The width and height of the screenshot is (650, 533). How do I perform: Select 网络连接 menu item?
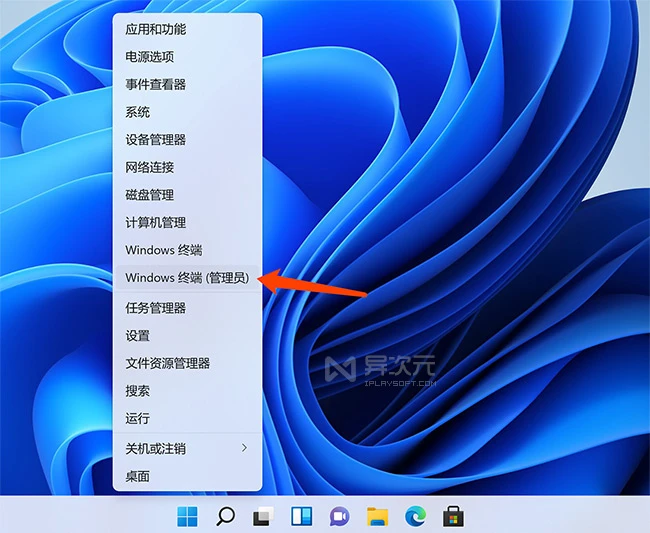[x=187, y=167]
